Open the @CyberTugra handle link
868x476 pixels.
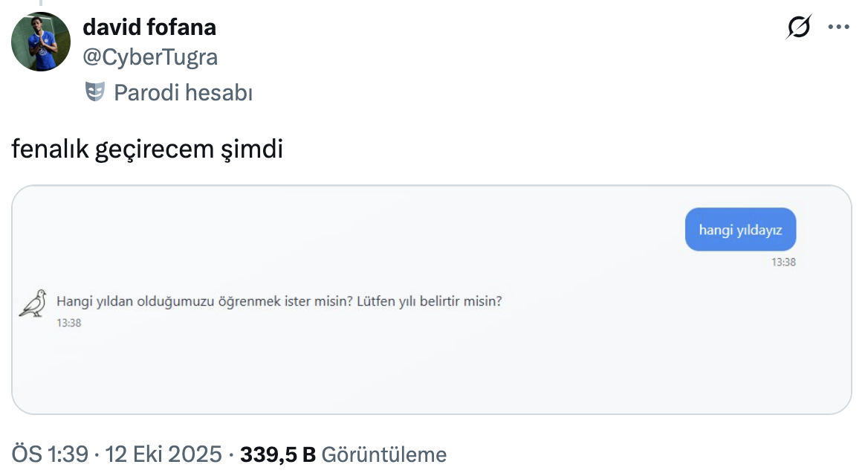tap(150, 57)
